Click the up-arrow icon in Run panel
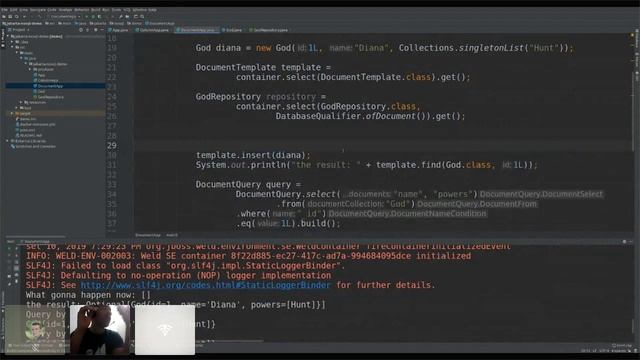The width and height of the screenshot is (640, 360). point(16,248)
